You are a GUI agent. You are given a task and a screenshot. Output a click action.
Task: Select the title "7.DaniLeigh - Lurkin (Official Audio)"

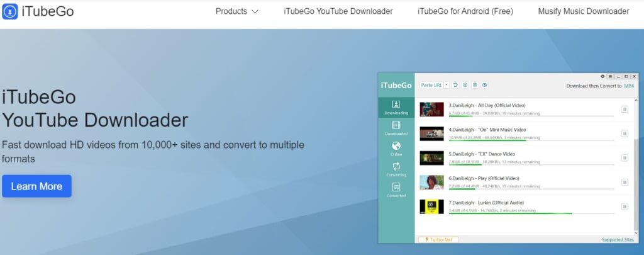pos(486,202)
